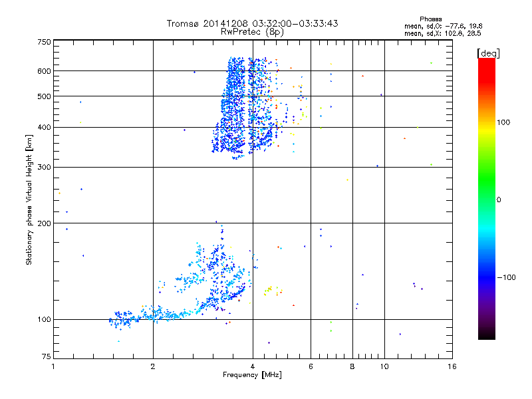Click the 'Stationary phase Virtual Height [km]' axis label

point(29,199)
